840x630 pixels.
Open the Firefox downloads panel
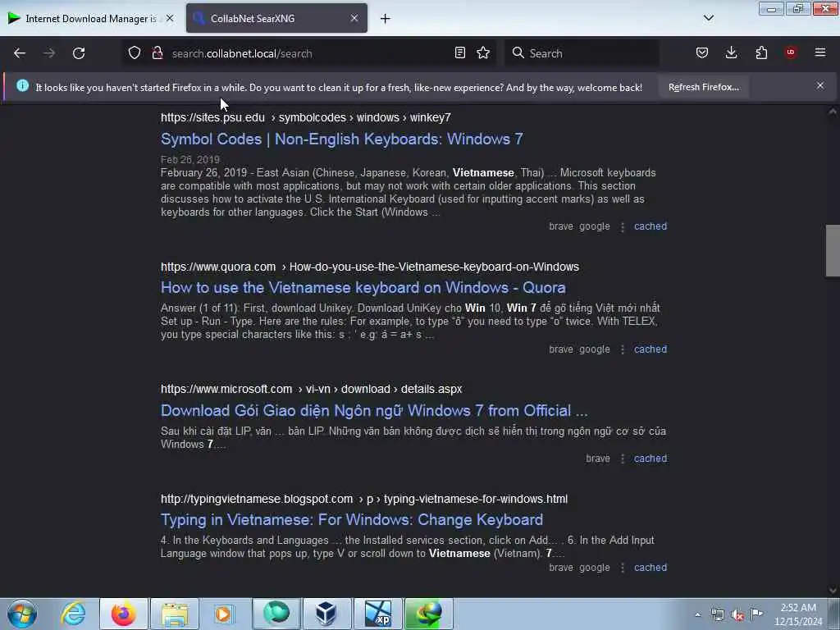coord(731,52)
